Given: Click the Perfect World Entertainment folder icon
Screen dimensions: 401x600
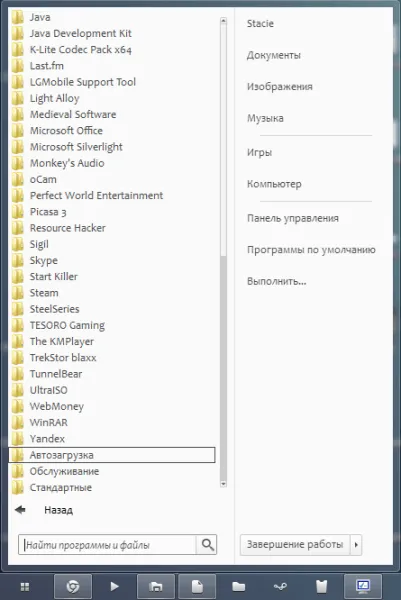Looking at the screenshot, I should 18,196.
